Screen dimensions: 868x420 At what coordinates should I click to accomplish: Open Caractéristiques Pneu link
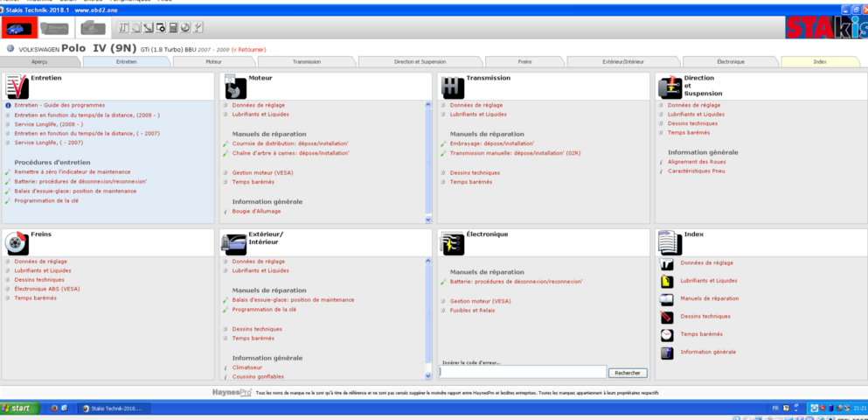coord(697,171)
